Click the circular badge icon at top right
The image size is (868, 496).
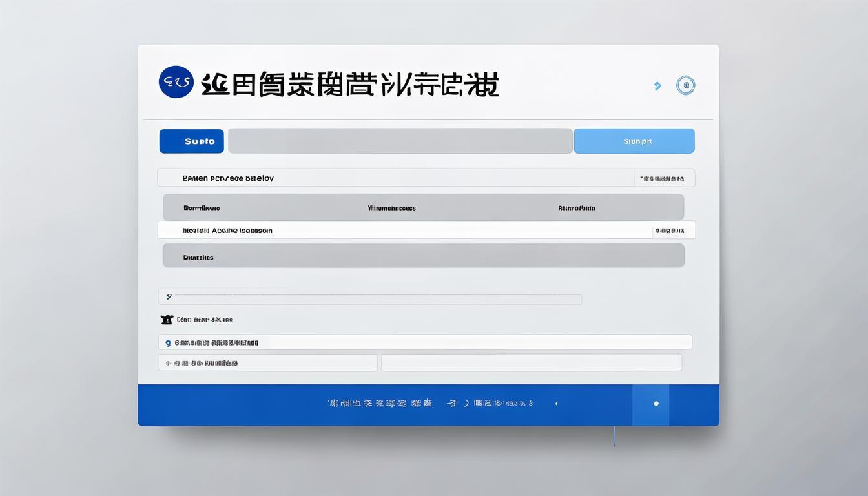[x=685, y=85]
